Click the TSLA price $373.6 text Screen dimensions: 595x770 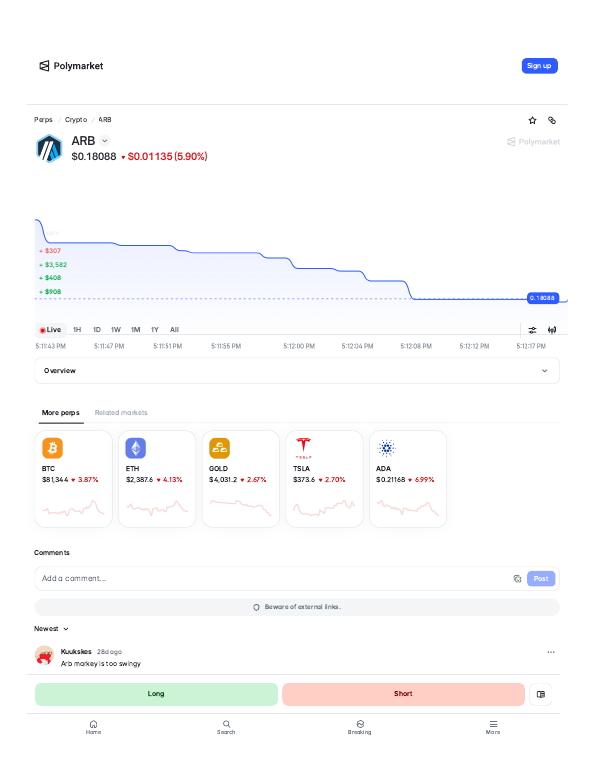(304, 480)
